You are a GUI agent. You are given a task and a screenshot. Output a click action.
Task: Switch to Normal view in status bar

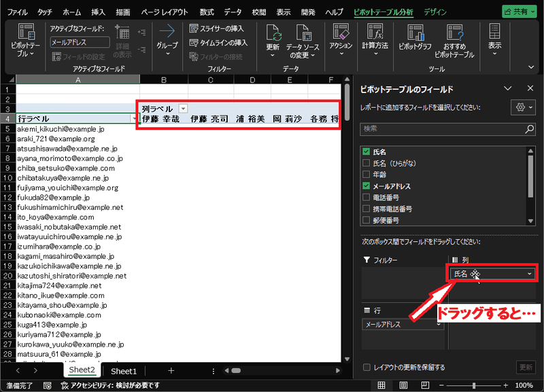pos(381,385)
